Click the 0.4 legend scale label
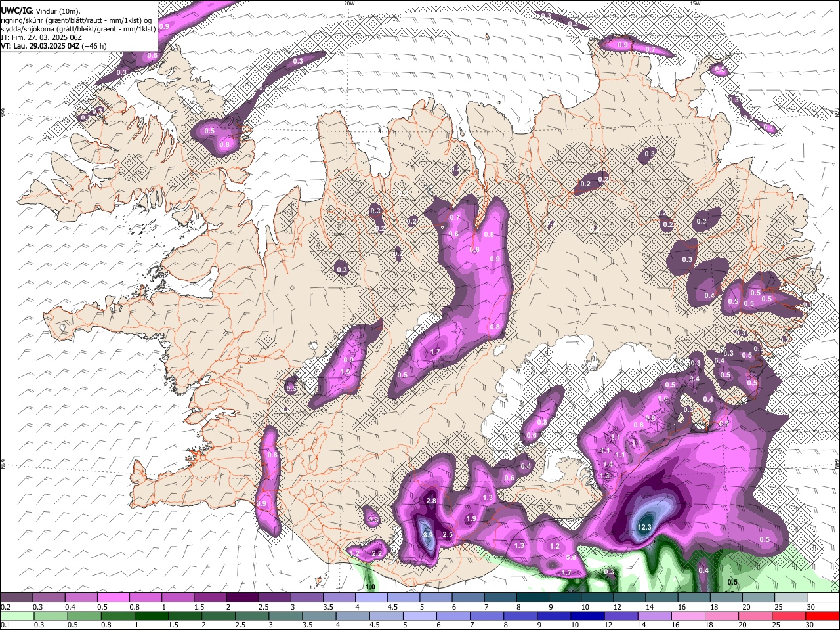This screenshot has width=840, height=630. coord(69,607)
